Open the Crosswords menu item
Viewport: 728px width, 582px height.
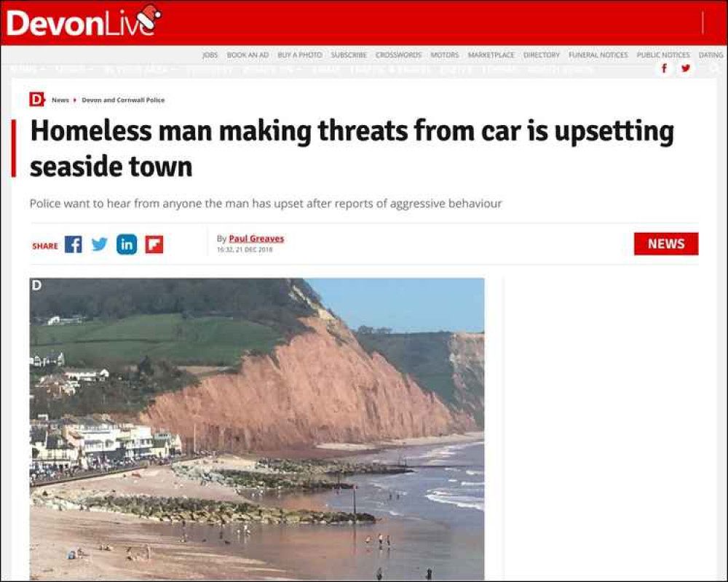398,55
